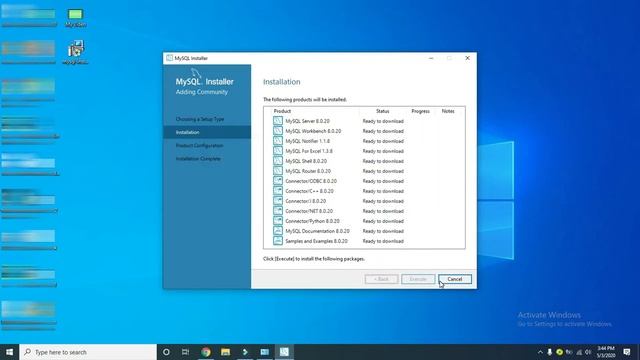Select the Connector/C++ 8.0.20 row text
Image resolution: width=640 pixels, height=360 pixels.
pyautogui.click(x=309, y=191)
